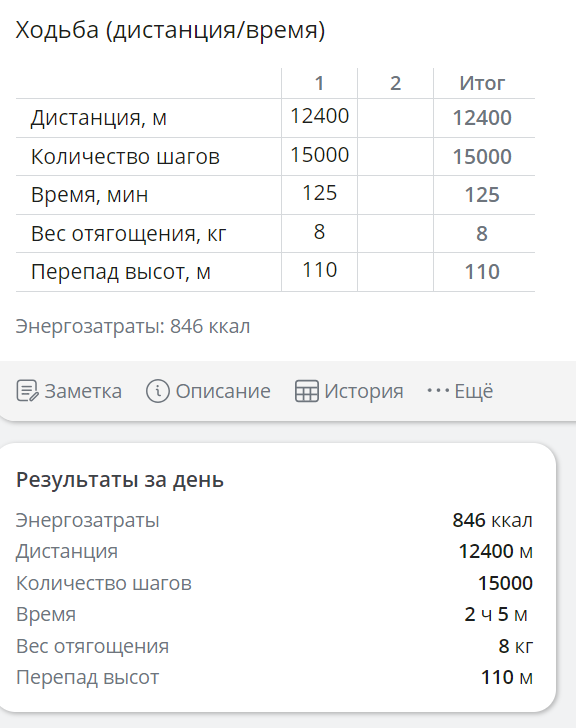576x728 pixels.
Task: Select column header 2
Action: click(x=395, y=84)
